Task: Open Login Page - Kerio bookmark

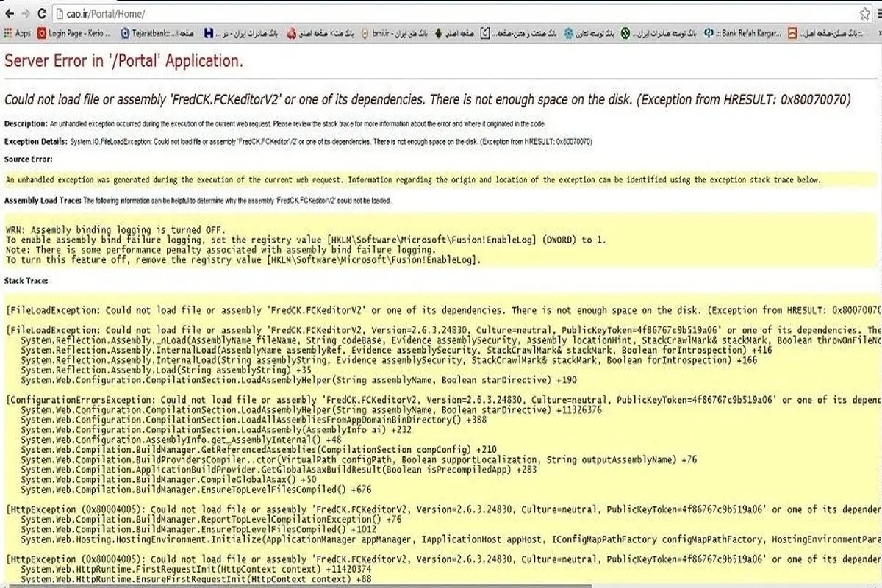Action: coord(73,33)
